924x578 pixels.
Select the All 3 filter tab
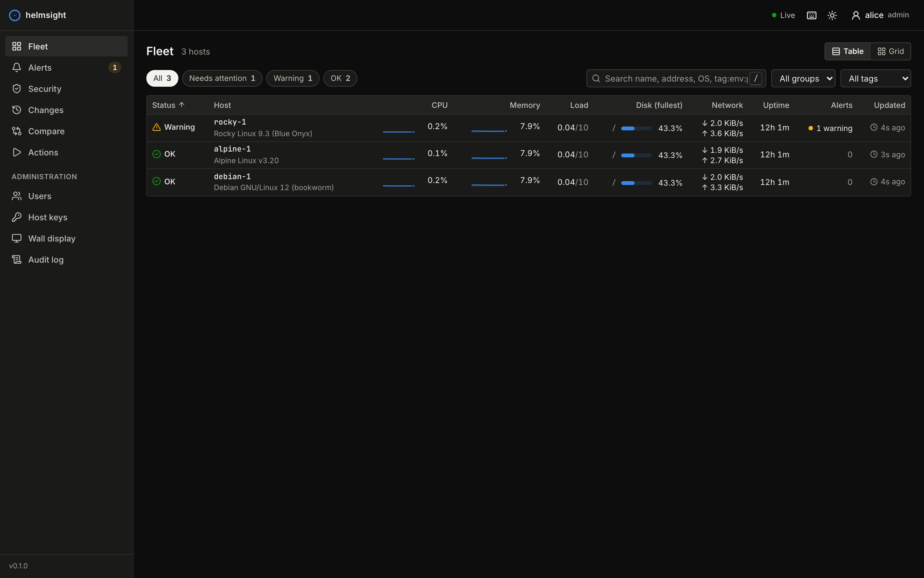click(162, 78)
